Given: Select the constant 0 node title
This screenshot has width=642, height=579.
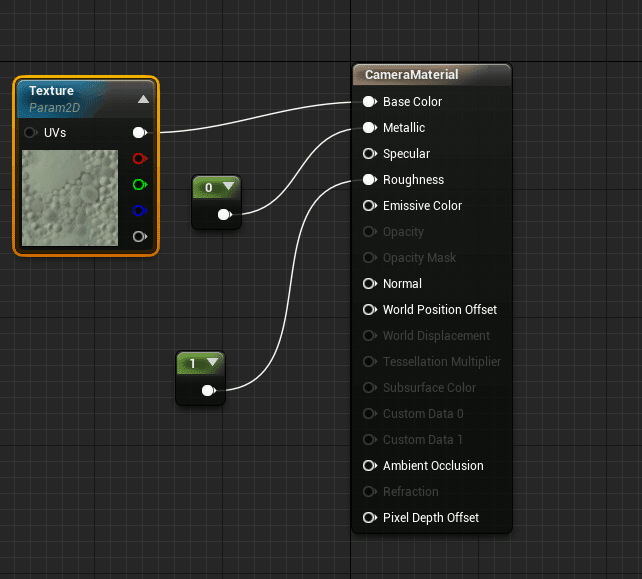Looking at the screenshot, I should click(x=209, y=188).
